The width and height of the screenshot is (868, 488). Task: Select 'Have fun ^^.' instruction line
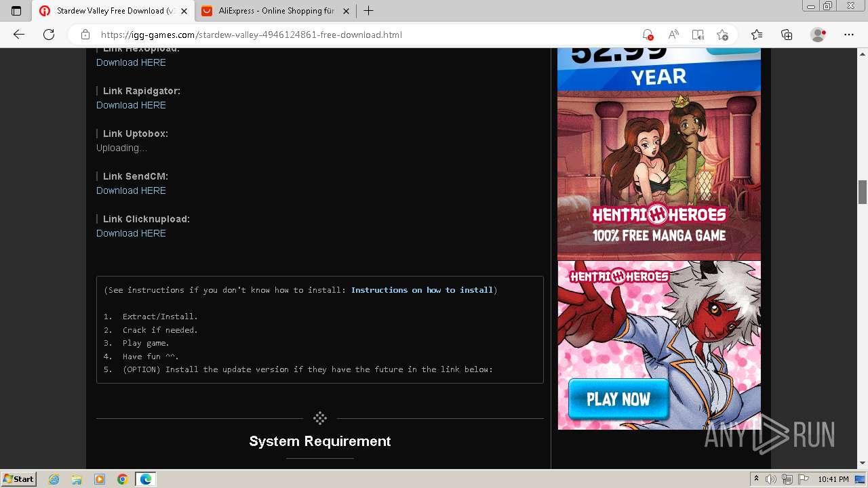pyautogui.click(x=151, y=357)
